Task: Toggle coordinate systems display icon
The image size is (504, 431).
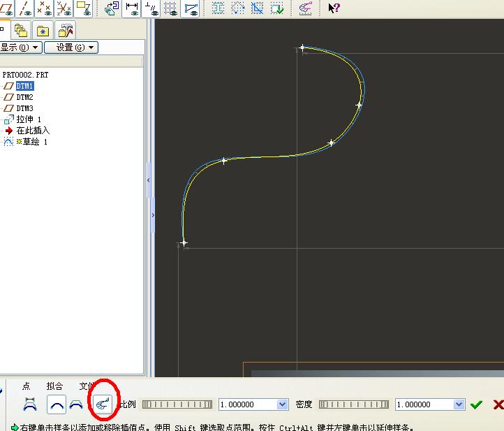Action: [x=64, y=8]
